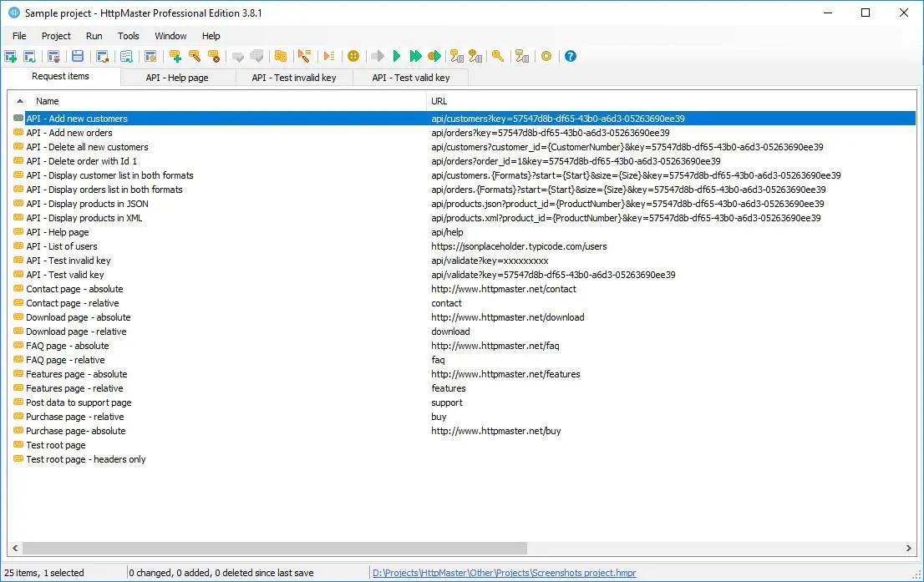Click the edit request item pencil icon
The width and height of the screenshot is (924, 582).
[x=195, y=56]
